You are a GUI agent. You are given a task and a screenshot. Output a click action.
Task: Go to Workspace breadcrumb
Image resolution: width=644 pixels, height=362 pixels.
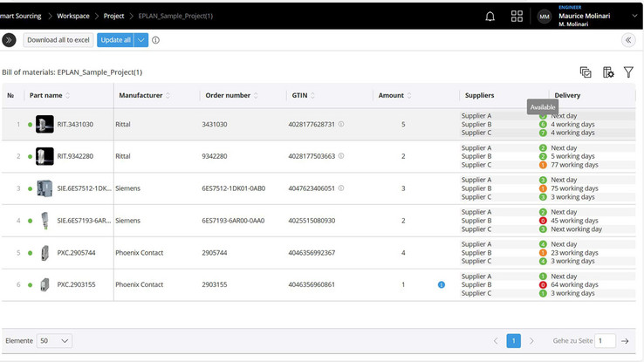[x=73, y=16]
